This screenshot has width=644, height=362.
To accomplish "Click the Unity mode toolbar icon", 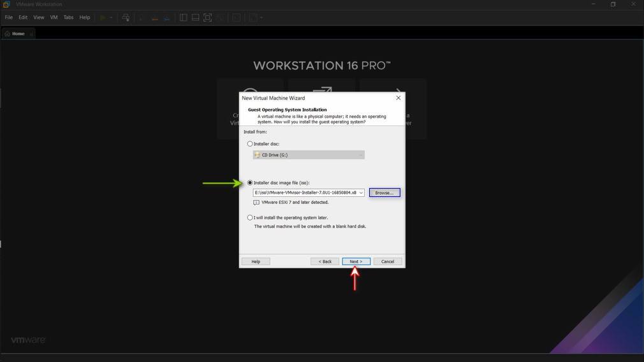I will tap(220, 18).
